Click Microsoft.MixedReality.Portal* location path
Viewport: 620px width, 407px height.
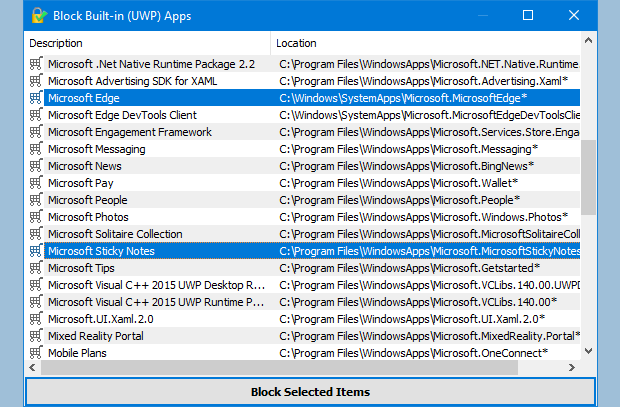[x=429, y=336]
